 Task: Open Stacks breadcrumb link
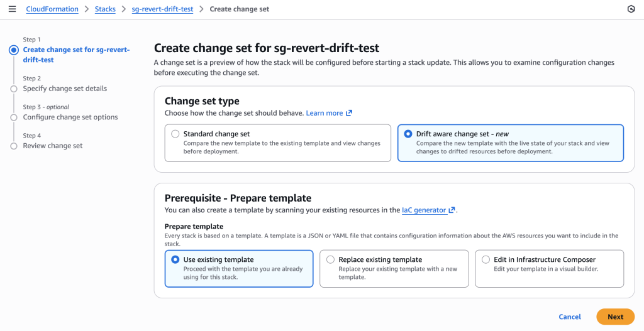click(105, 9)
